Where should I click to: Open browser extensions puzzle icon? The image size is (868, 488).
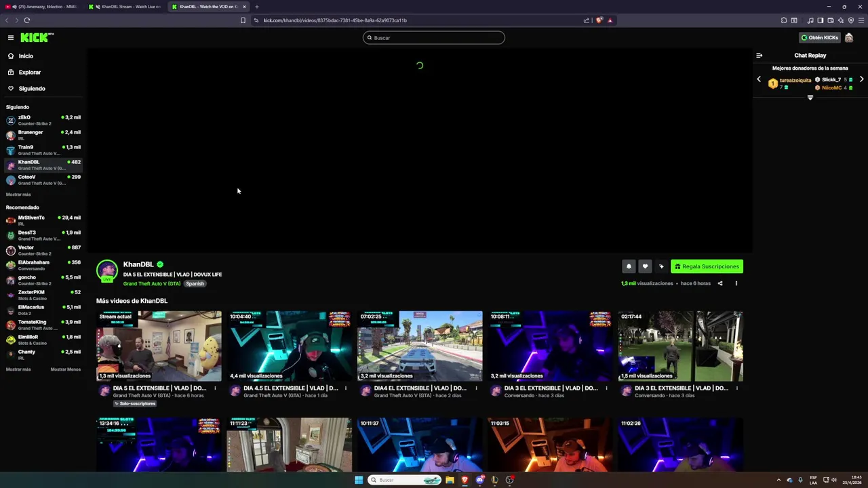pos(784,20)
